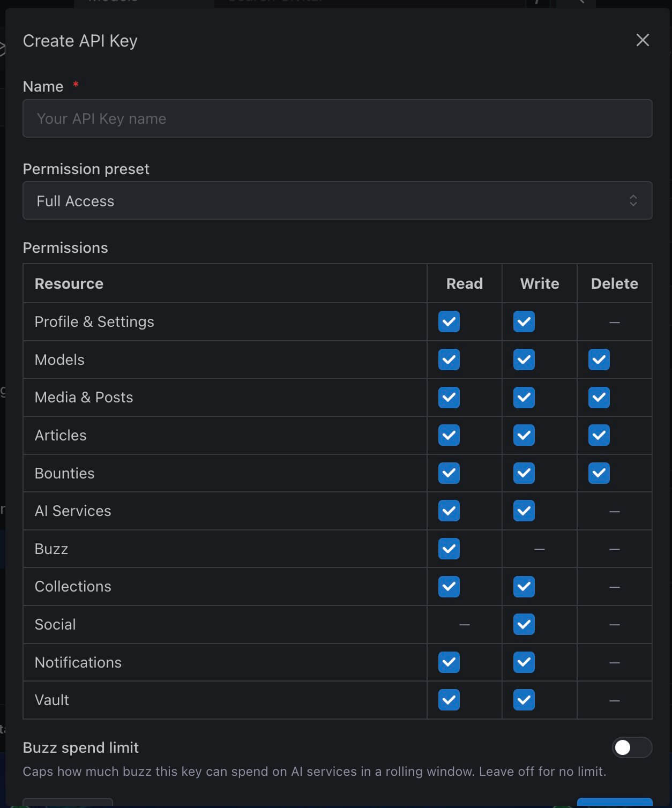The height and width of the screenshot is (808, 672).
Task: Uncheck Write permission for Collections
Action: pos(524,586)
